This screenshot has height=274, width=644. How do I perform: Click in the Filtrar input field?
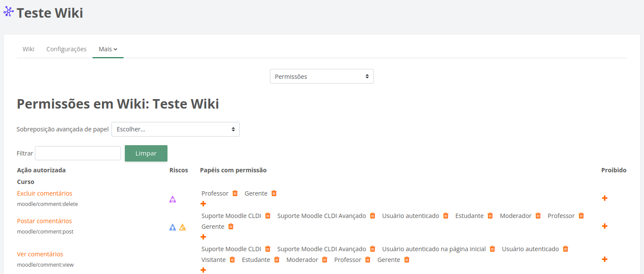[x=77, y=153]
